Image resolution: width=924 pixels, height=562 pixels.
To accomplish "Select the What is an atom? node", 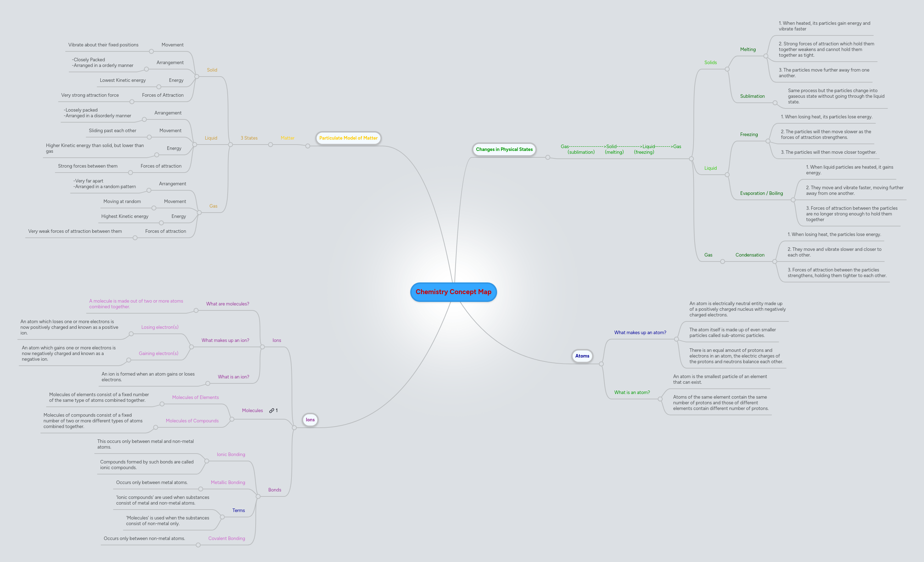I will click(632, 392).
